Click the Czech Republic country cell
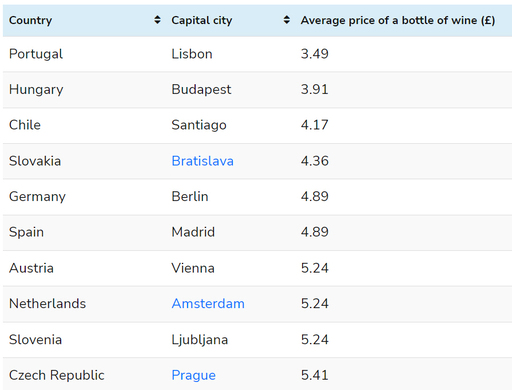The width and height of the screenshot is (512, 390). pos(57,375)
